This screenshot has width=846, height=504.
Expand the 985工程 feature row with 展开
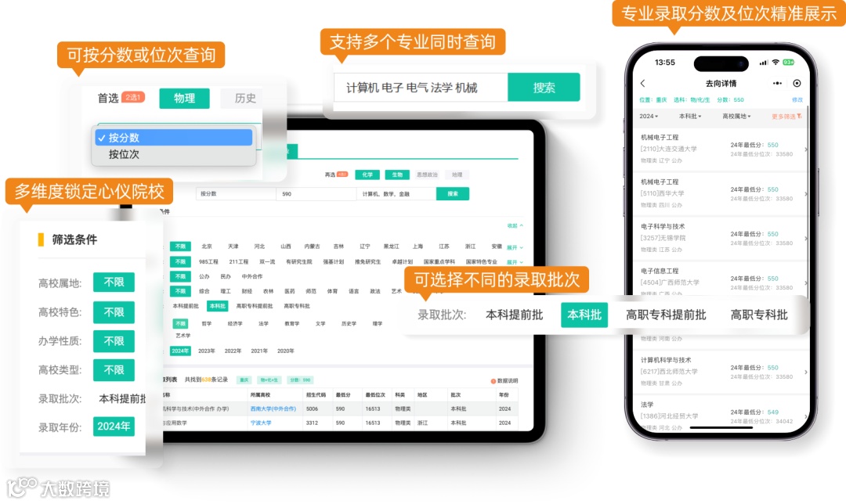515,262
